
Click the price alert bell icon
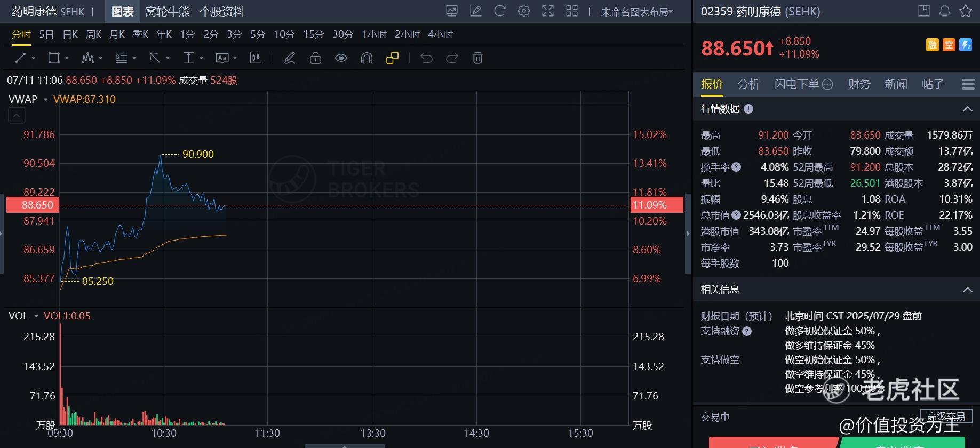tap(945, 11)
